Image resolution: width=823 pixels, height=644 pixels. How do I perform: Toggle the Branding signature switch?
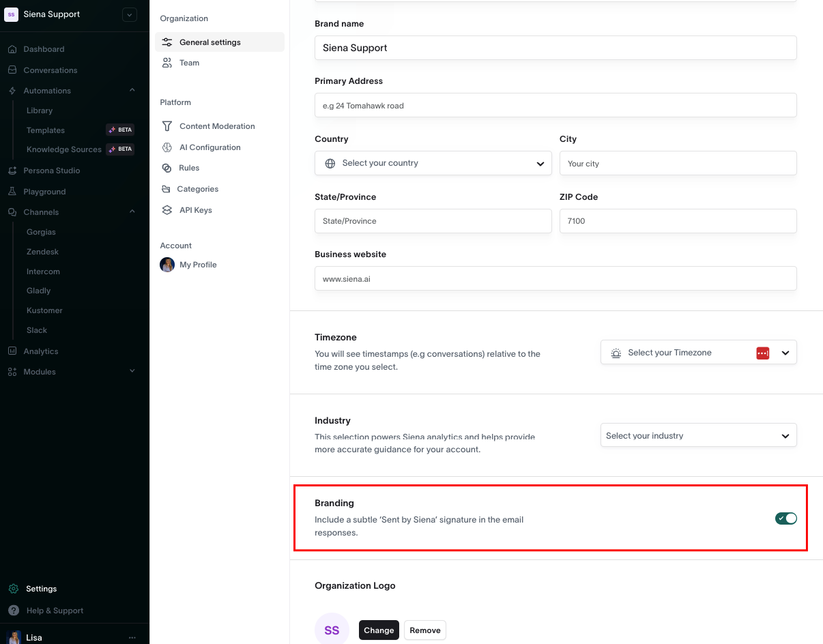[x=786, y=518]
